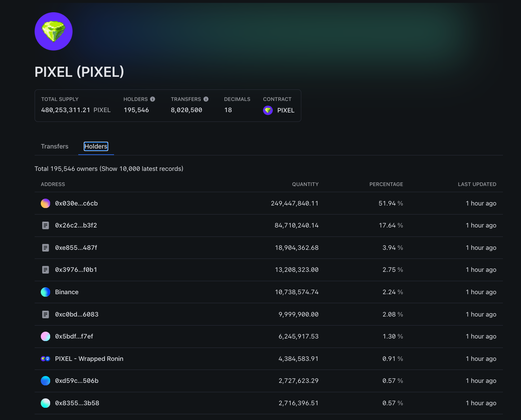Click the percentage 0.91 %
The height and width of the screenshot is (420, 521).
click(x=393, y=359)
